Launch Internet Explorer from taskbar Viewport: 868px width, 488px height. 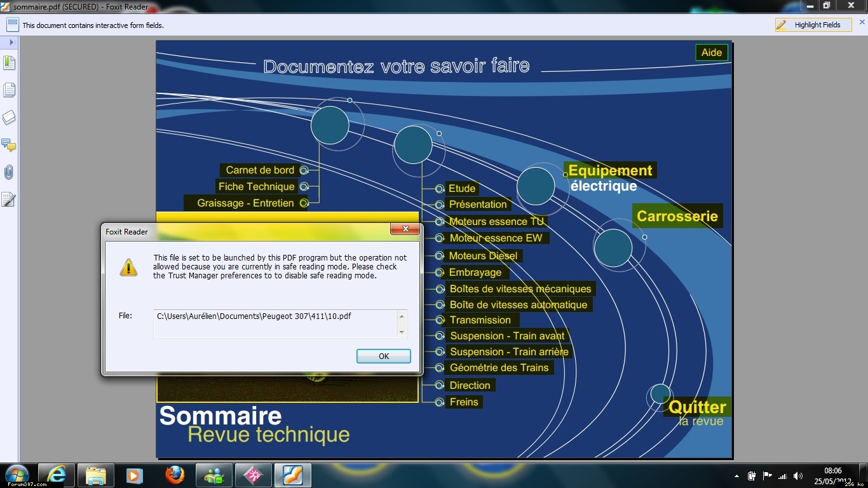pos(57,475)
